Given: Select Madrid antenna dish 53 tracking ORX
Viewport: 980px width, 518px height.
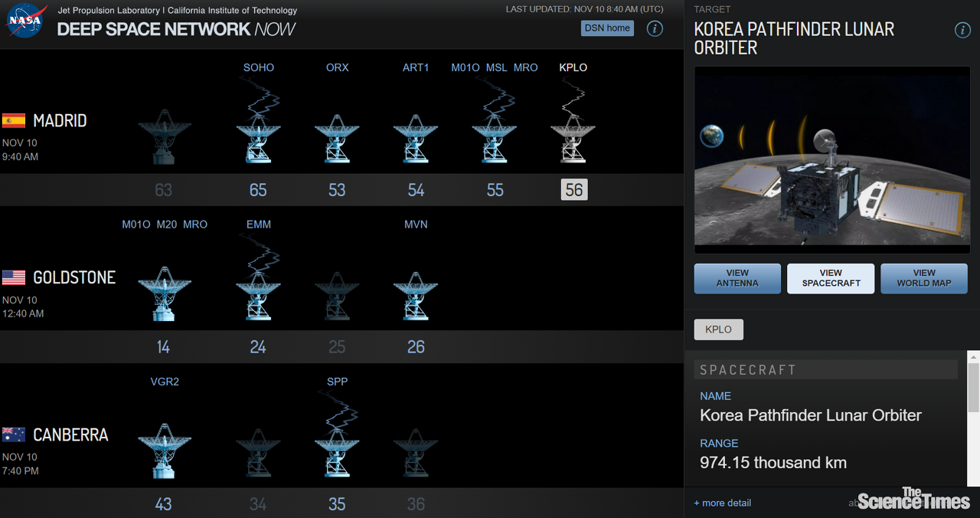Looking at the screenshot, I should (337, 138).
